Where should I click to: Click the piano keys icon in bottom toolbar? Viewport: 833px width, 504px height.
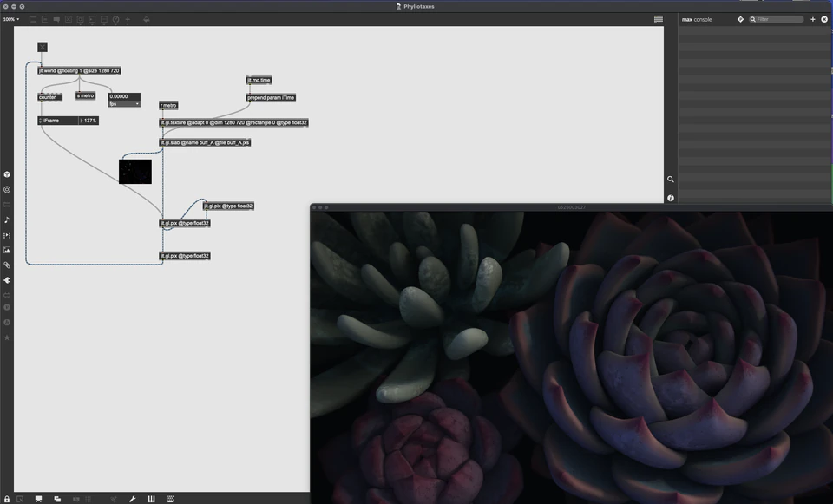(x=151, y=499)
